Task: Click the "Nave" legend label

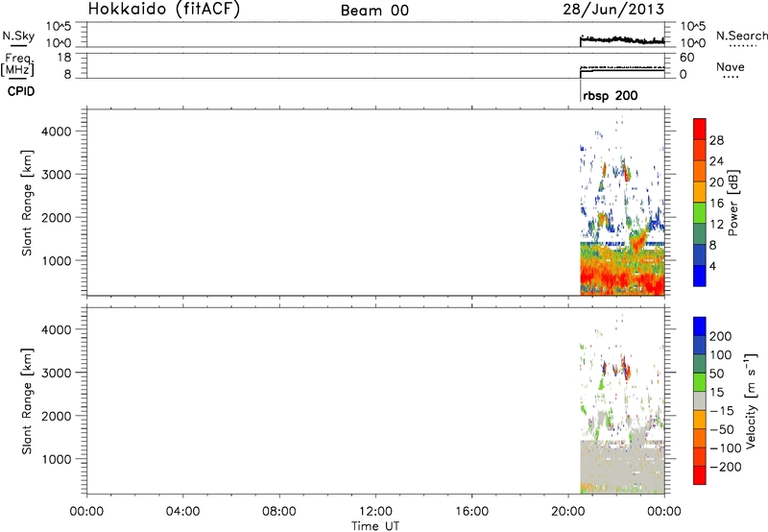Action: click(731, 66)
